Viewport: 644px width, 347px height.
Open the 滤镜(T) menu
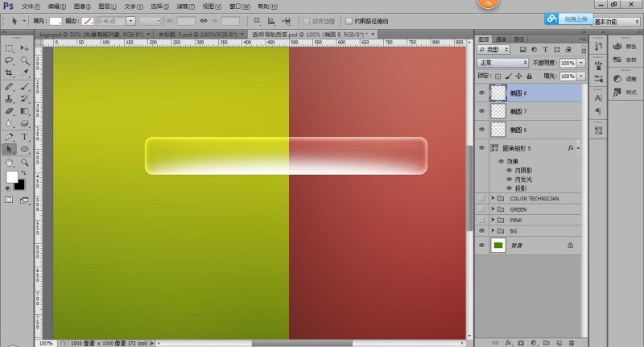pos(186,6)
